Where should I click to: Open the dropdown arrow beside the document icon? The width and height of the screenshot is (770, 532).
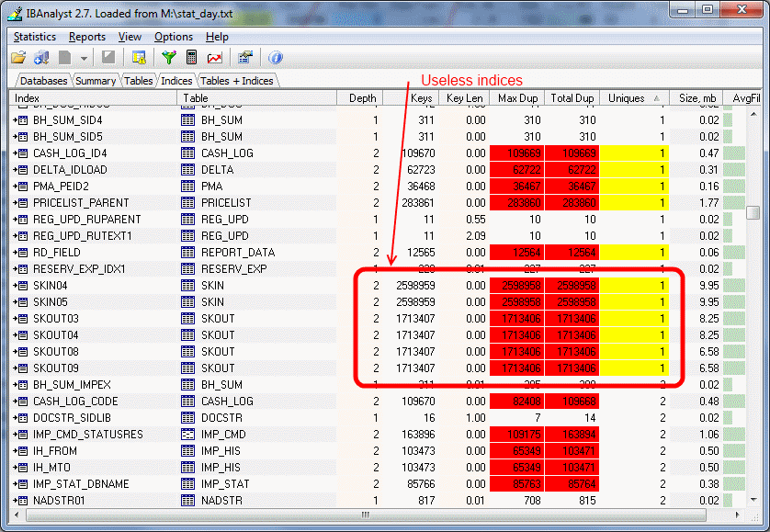(84, 59)
